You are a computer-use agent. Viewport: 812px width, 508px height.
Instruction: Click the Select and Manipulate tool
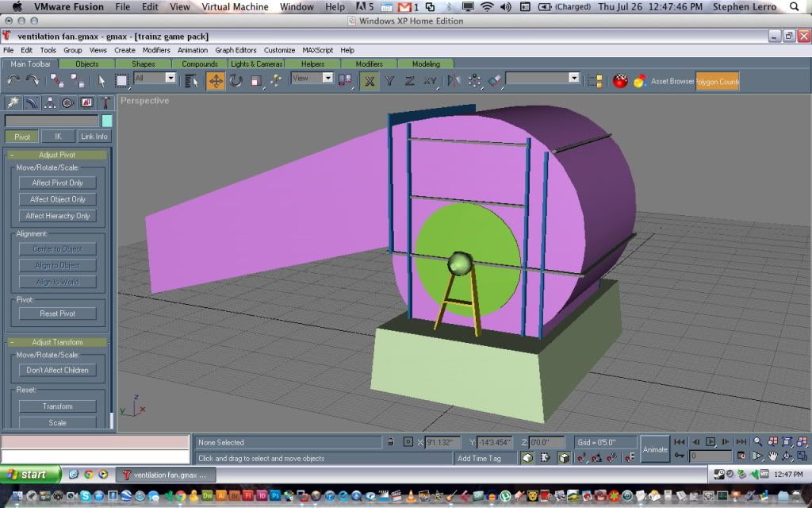276,81
